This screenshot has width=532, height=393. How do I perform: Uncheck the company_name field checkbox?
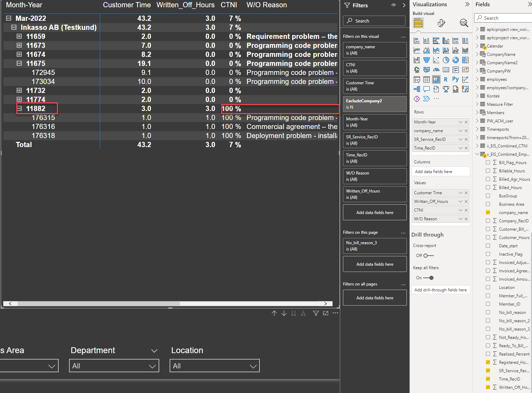tap(488, 212)
